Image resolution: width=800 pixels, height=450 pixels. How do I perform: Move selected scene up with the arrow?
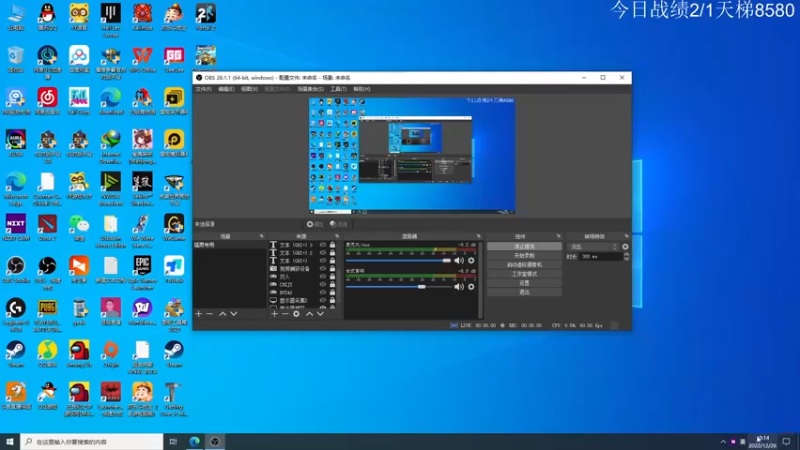pyautogui.click(x=222, y=314)
